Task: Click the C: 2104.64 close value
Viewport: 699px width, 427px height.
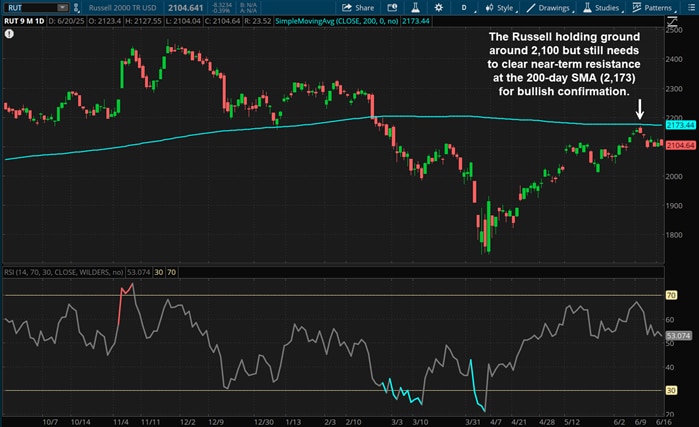Action: tap(222, 21)
